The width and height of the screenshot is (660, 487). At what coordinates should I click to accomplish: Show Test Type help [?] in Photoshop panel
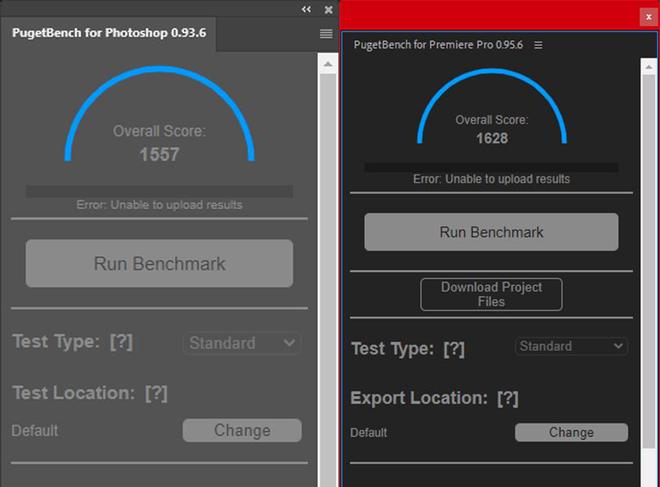click(x=121, y=342)
